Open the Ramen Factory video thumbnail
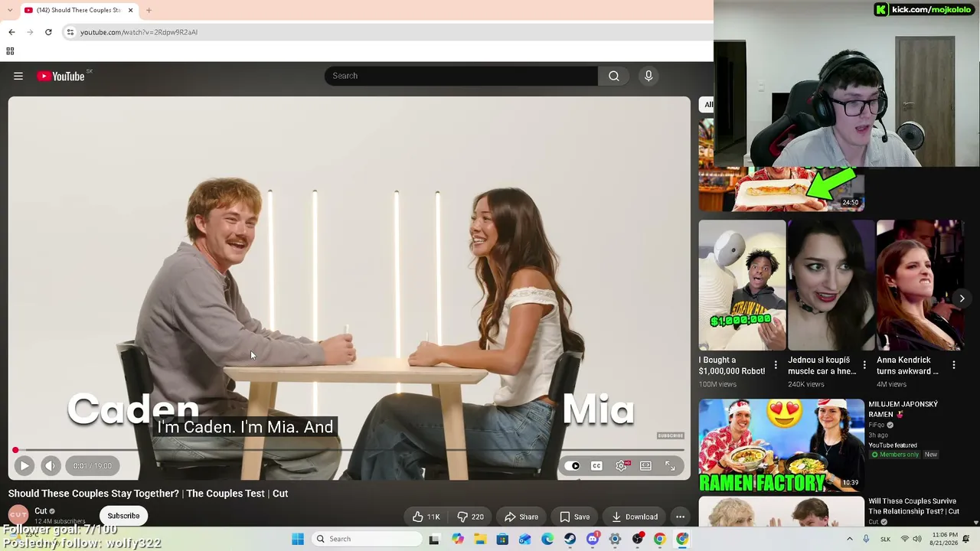Viewport: 980px width, 551px height. pos(781,445)
